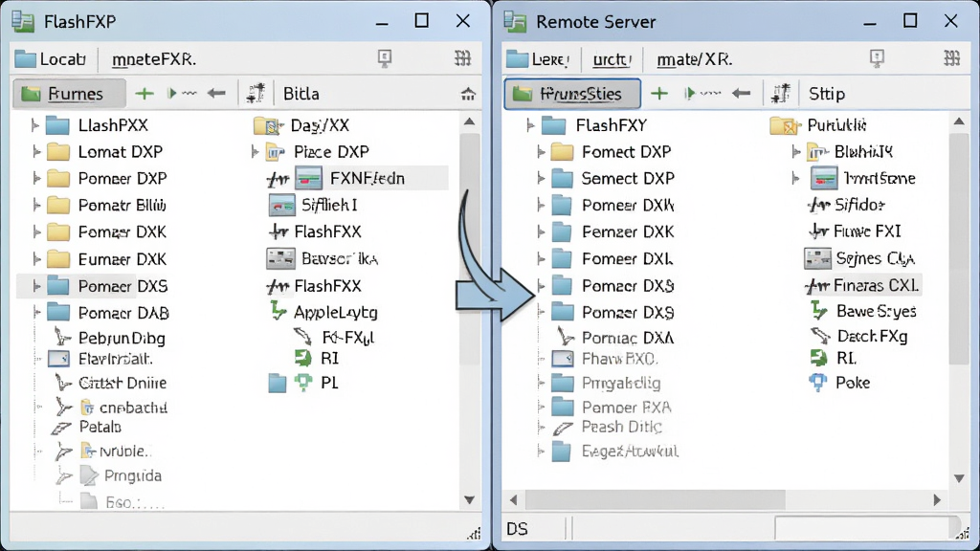
Task: Click the green plus icon in Remote Server window
Action: [659, 94]
